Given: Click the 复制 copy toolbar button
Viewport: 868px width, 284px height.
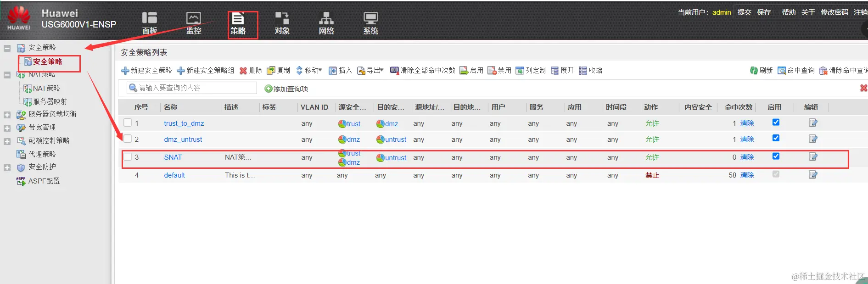Looking at the screenshot, I should pyautogui.click(x=278, y=70).
